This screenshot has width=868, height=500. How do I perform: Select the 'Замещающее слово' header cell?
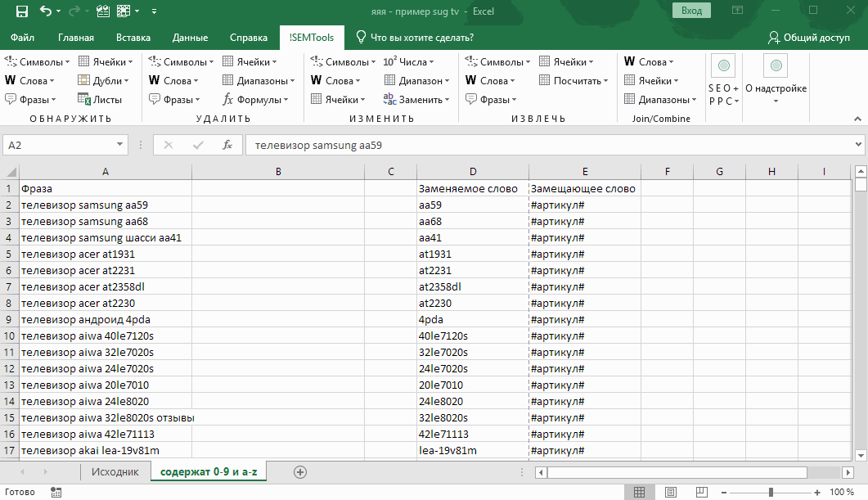pos(585,188)
